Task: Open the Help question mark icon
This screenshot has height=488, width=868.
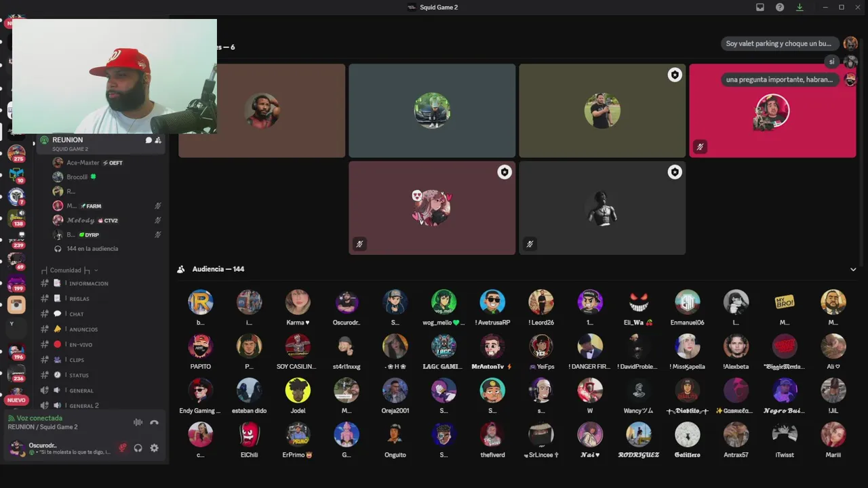Action: 780,7
